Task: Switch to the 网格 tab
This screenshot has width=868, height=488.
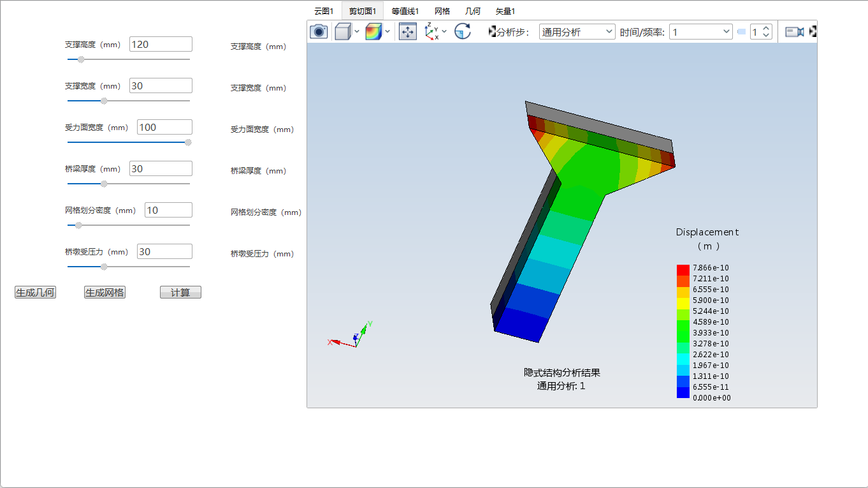Action: (x=442, y=11)
